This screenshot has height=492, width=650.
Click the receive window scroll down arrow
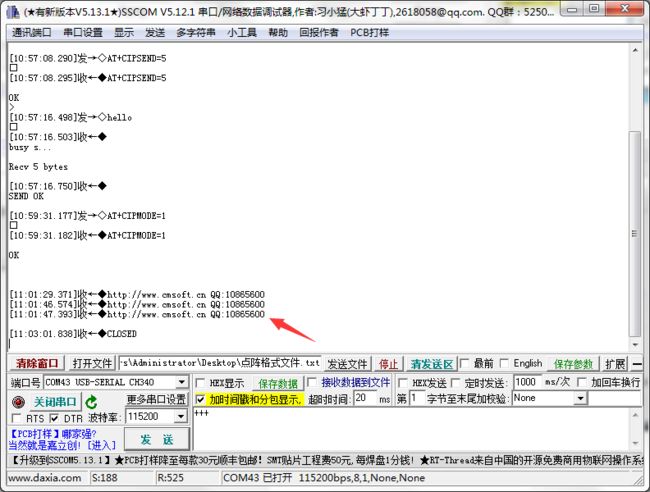pyautogui.click(x=635, y=345)
